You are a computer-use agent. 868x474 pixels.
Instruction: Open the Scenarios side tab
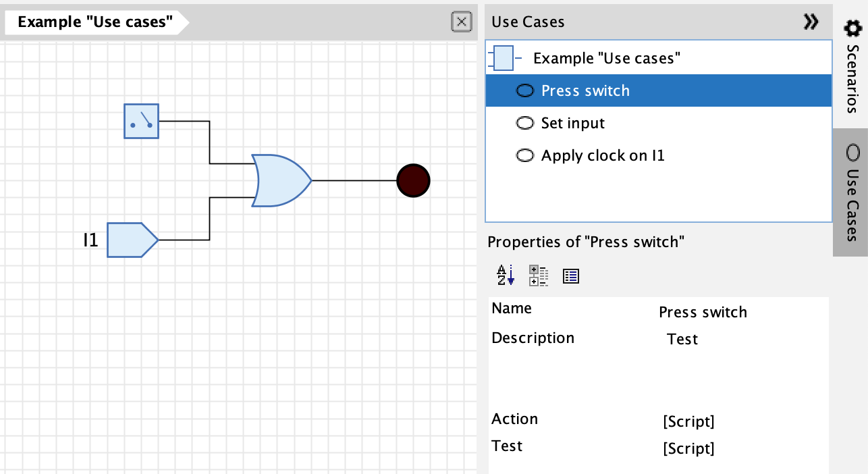[x=852, y=66]
